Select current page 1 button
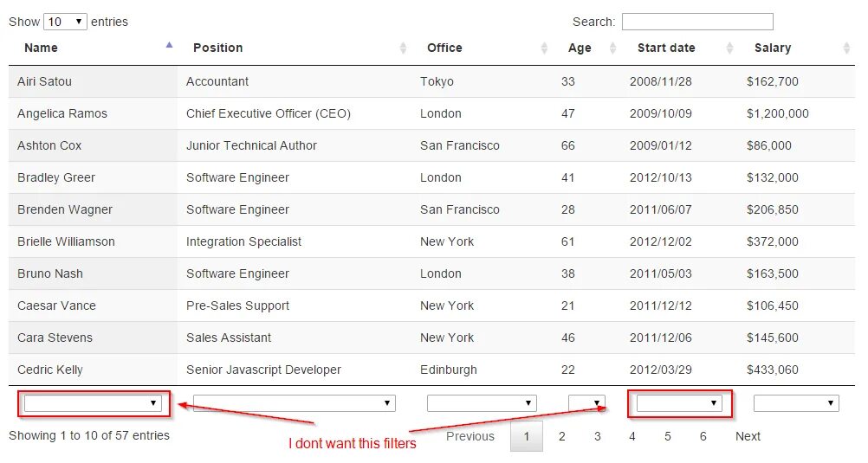The image size is (868, 463). pos(527,436)
